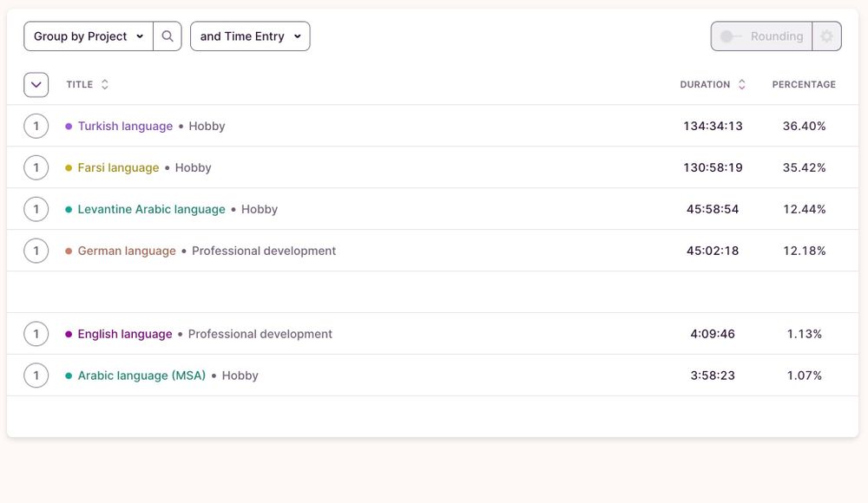Sort by Duration column arrows

[x=742, y=84]
